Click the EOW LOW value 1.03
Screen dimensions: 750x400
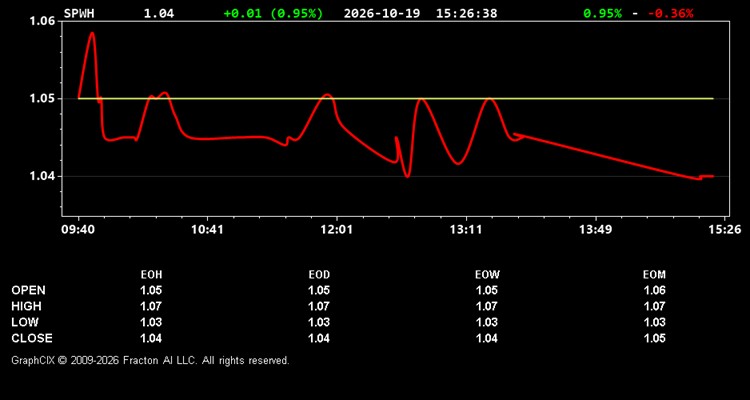(487, 322)
